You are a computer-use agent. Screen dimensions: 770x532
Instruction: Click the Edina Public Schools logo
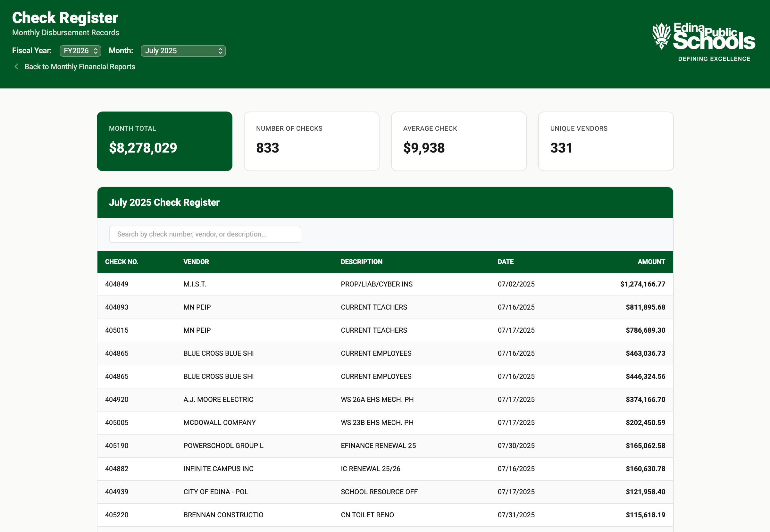tap(703, 42)
